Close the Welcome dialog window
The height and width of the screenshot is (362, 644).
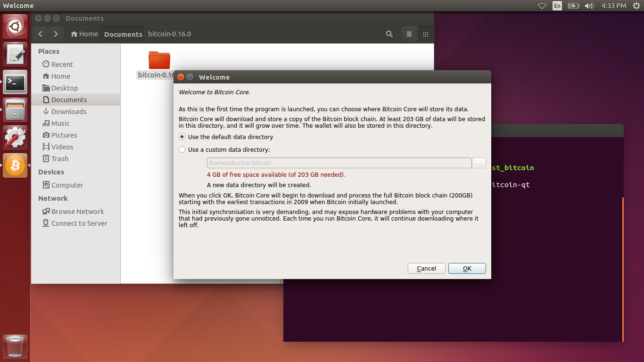(181, 77)
